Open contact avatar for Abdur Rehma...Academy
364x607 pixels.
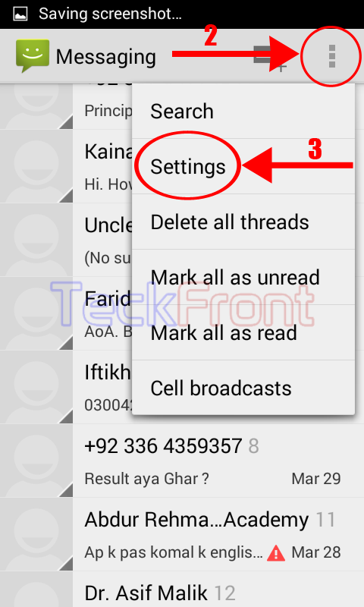(x=36, y=534)
